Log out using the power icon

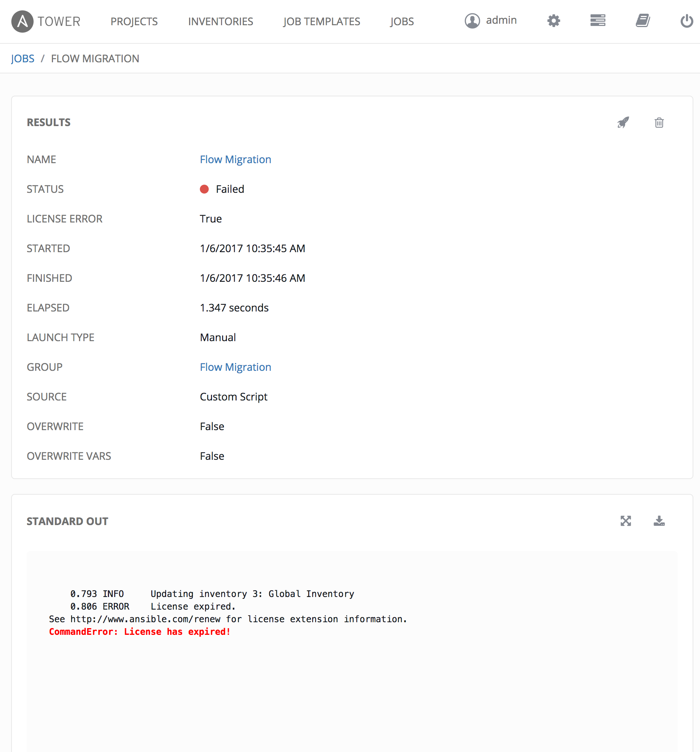click(x=686, y=21)
